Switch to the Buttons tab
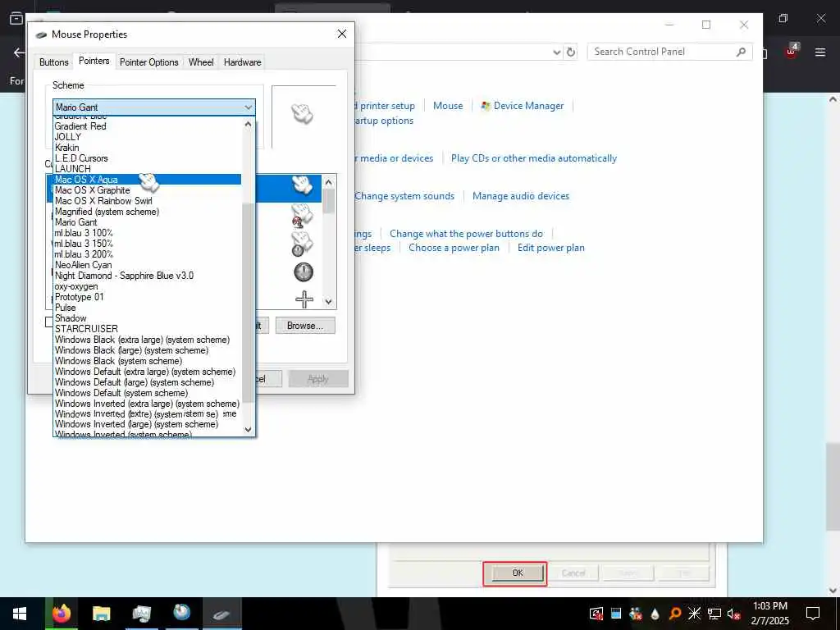This screenshot has height=630, width=840. (x=53, y=62)
